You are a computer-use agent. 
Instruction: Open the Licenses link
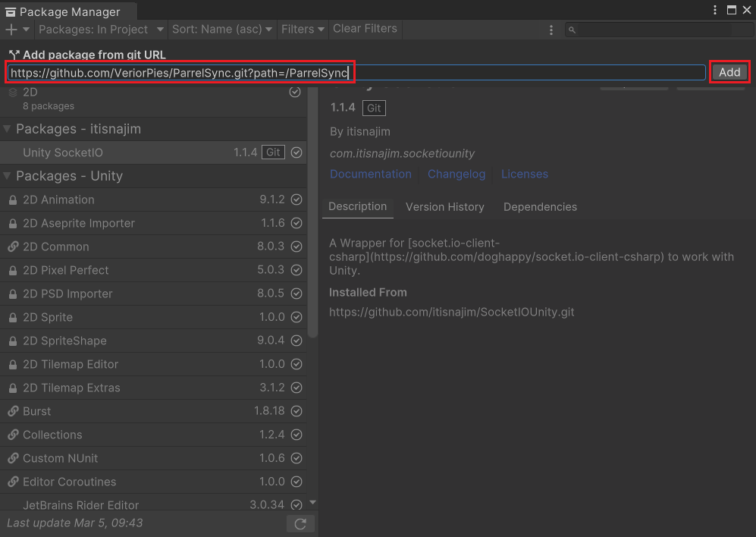click(x=525, y=174)
